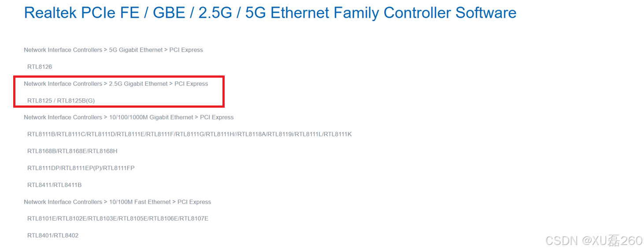Open the RTL8111DP/RTL8111EP(P)/RTL8111FP link
Image resolution: width=644 pixels, height=252 pixels.
click(81, 168)
